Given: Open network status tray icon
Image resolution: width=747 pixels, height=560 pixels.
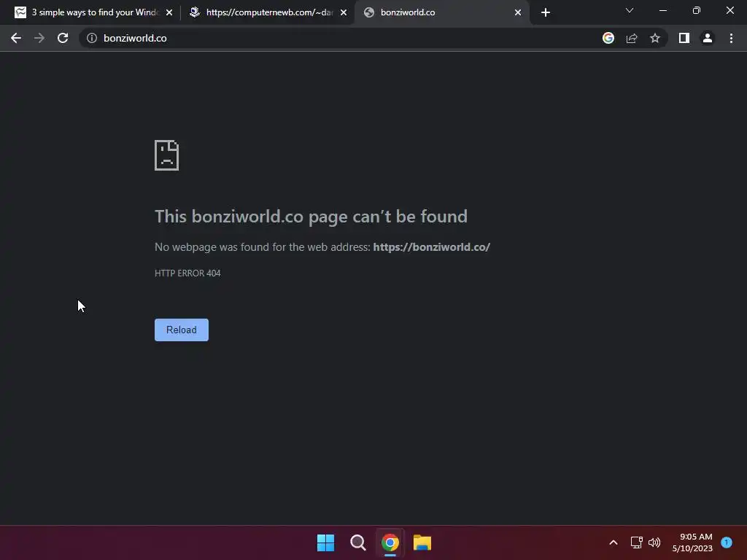Looking at the screenshot, I should click(636, 542).
